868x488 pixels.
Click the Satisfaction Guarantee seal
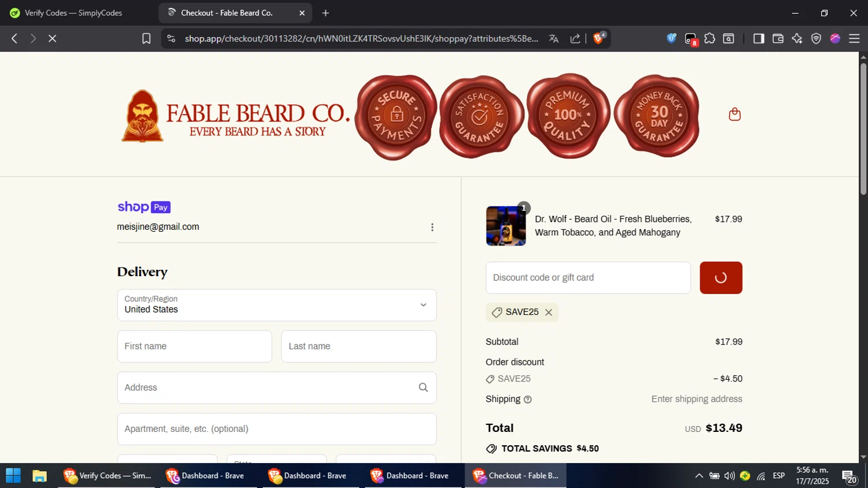pos(481,116)
